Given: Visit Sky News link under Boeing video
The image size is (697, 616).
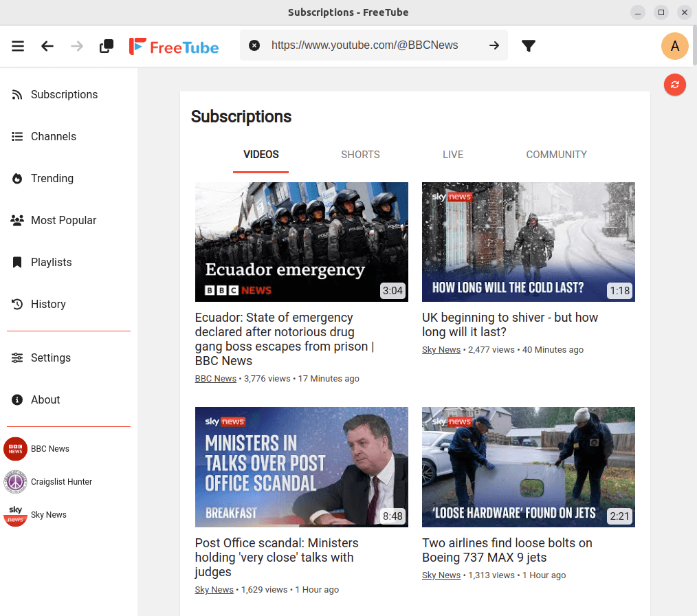Looking at the screenshot, I should pyautogui.click(x=441, y=575).
